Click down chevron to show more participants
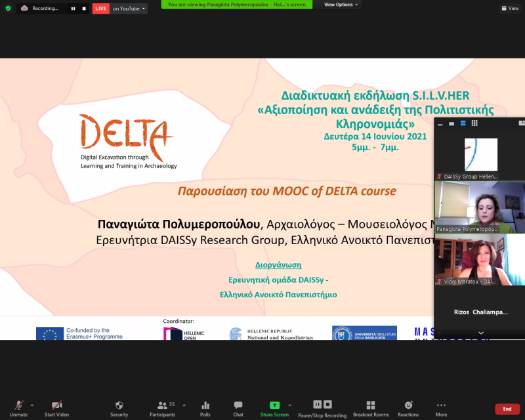The width and height of the screenshot is (525, 420). pos(481,333)
